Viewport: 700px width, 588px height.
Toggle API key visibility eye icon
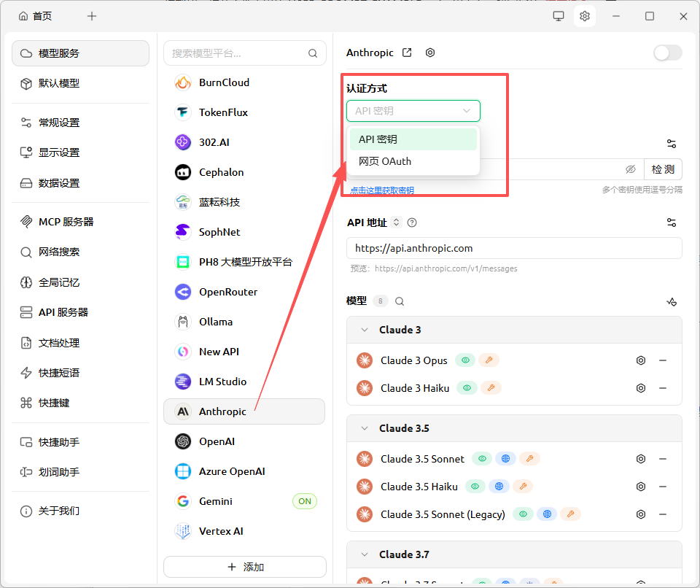point(631,169)
